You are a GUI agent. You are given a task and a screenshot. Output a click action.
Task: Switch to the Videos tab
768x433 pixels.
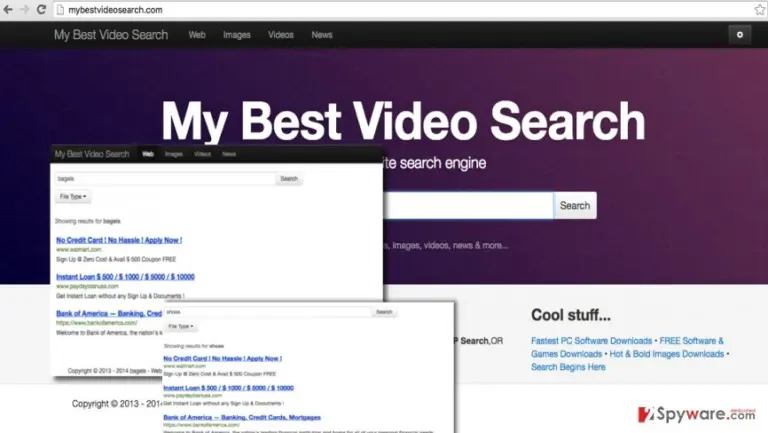pos(281,35)
